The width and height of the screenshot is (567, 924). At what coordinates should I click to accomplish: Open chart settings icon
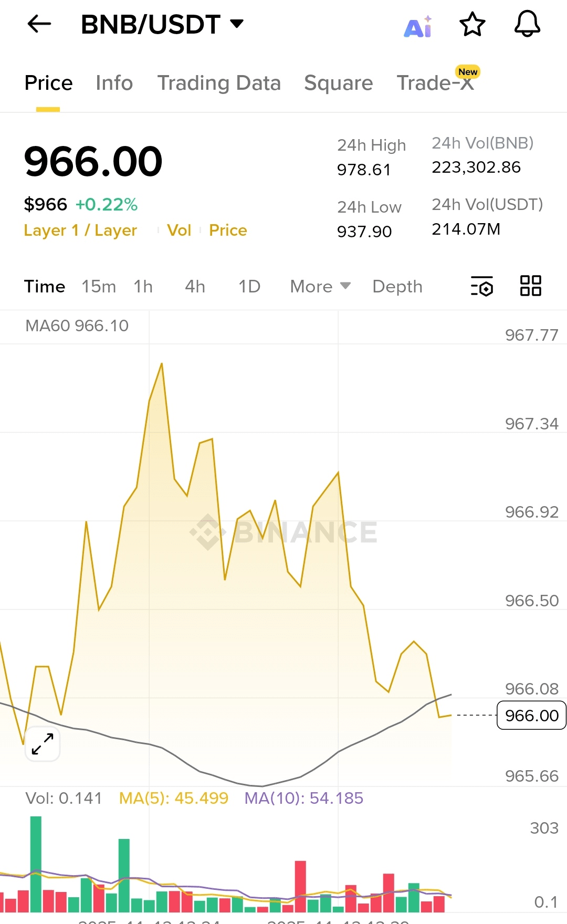(x=482, y=286)
